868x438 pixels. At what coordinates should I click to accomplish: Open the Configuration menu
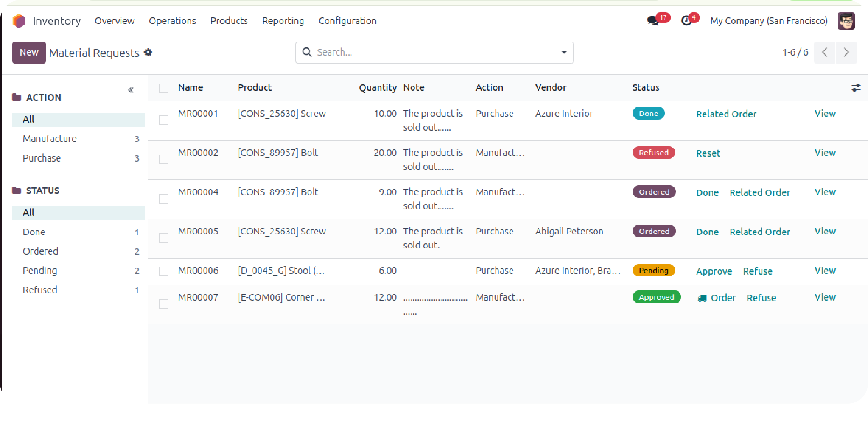click(347, 21)
